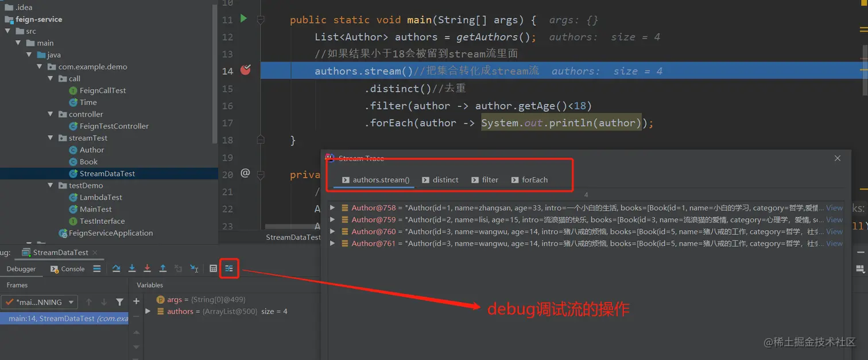Click the Evaluate Expression calculator icon
The width and height of the screenshot is (868, 360).
[x=213, y=268]
